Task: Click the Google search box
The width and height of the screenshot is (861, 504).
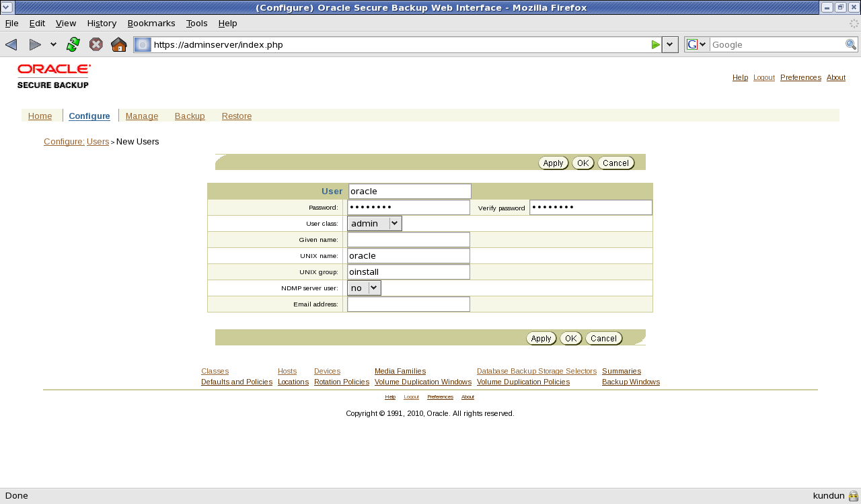Action: click(777, 45)
